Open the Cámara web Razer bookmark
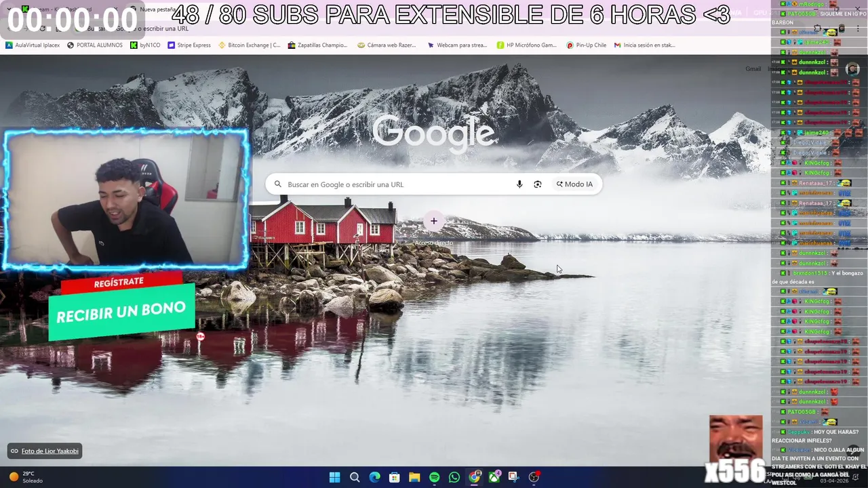868x488 pixels. [387, 45]
